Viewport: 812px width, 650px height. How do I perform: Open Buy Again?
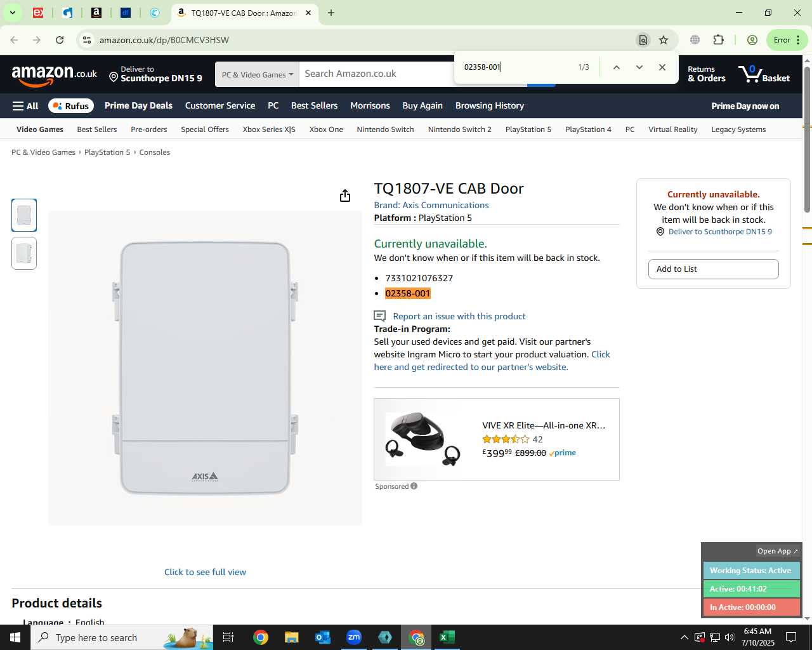[x=422, y=106]
